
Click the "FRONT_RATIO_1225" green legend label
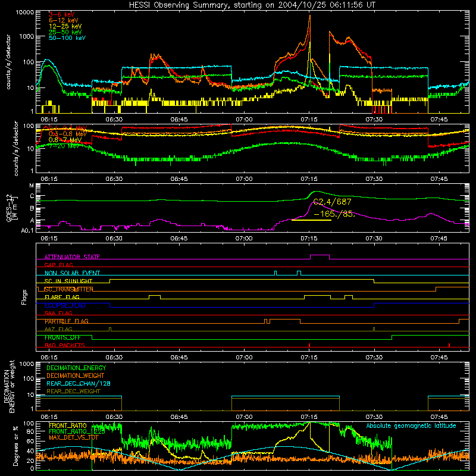coord(77,431)
